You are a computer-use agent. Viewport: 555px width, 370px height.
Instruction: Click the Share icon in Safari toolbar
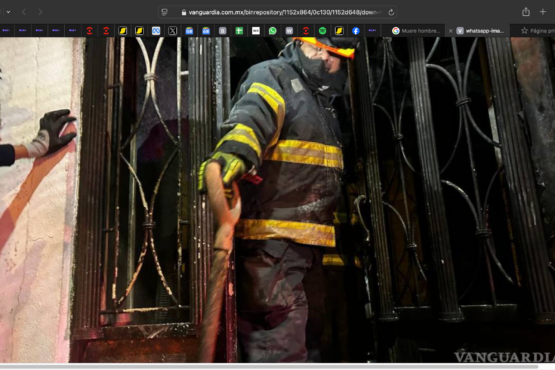[x=526, y=12]
